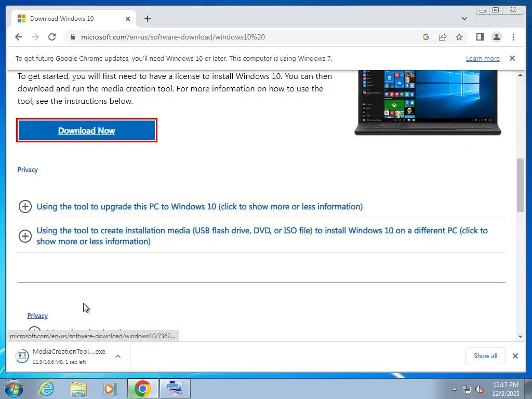Open Chrome three-dot menu
The width and height of the screenshot is (532, 399).
513,37
